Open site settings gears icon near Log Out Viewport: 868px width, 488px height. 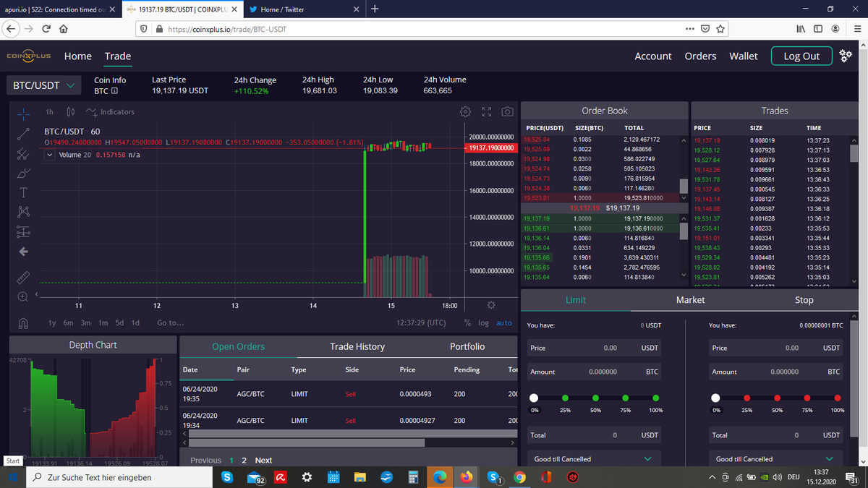pyautogui.click(x=846, y=56)
